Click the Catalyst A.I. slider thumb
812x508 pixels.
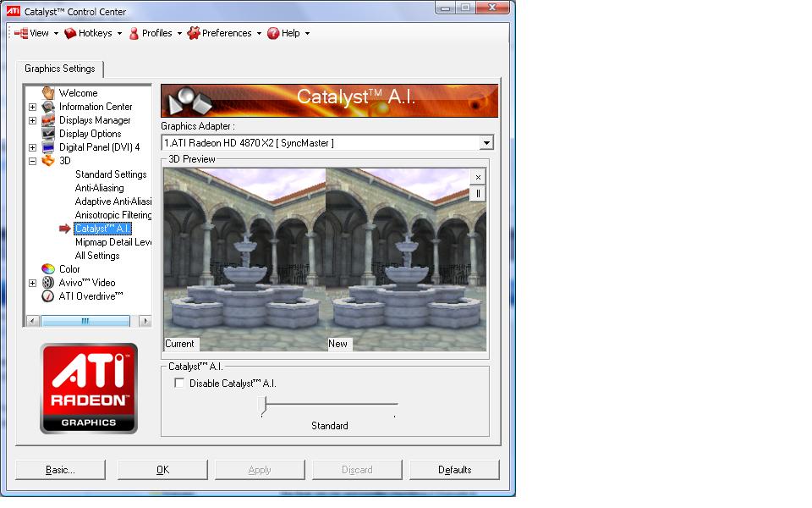point(263,405)
